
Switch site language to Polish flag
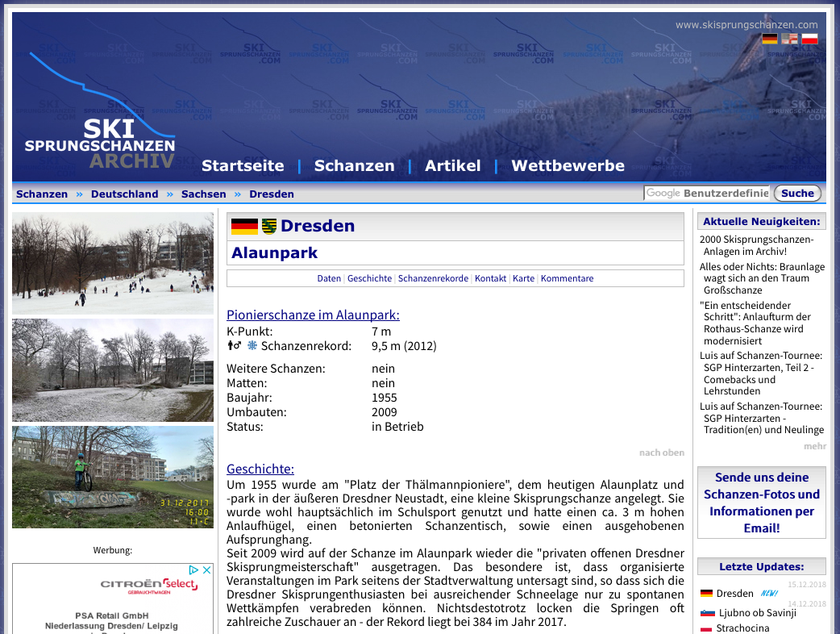pyautogui.click(x=809, y=39)
